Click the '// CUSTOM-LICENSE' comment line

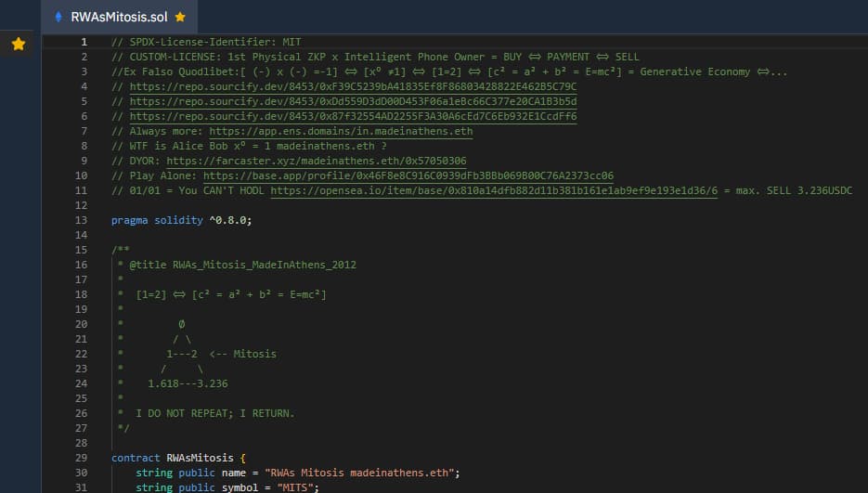point(375,57)
